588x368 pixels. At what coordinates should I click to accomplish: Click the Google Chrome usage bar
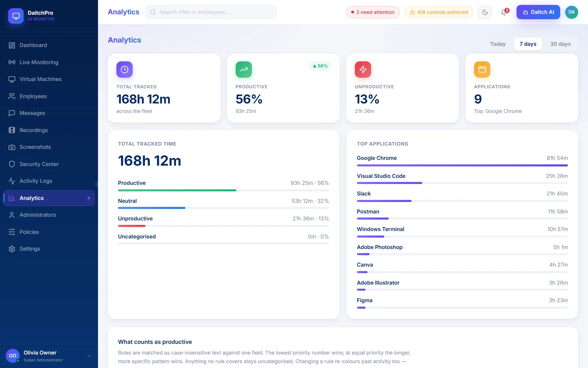tap(462, 165)
